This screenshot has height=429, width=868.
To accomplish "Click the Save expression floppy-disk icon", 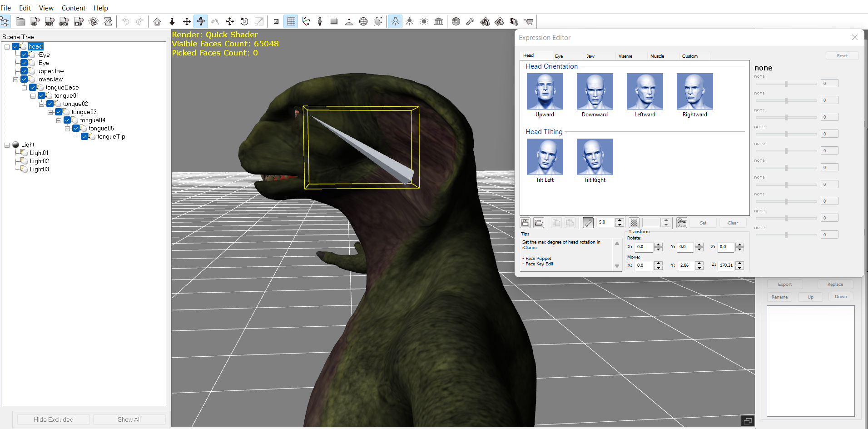I will (x=525, y=223).
